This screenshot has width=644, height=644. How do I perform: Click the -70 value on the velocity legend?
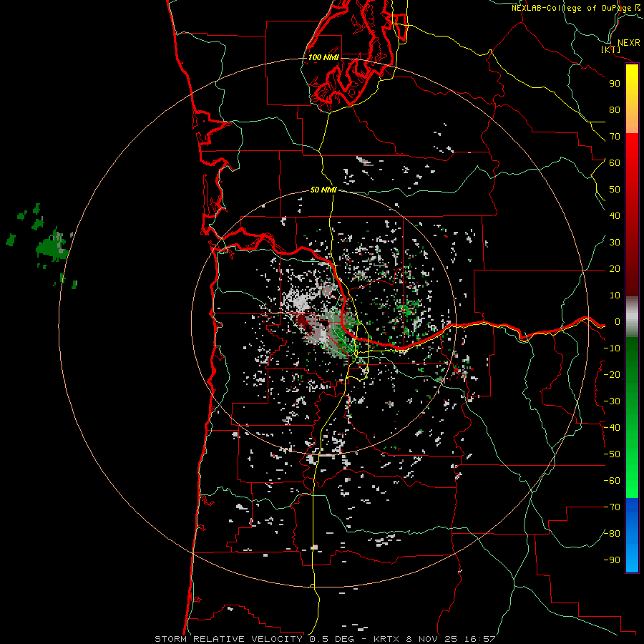pos(612,507)
